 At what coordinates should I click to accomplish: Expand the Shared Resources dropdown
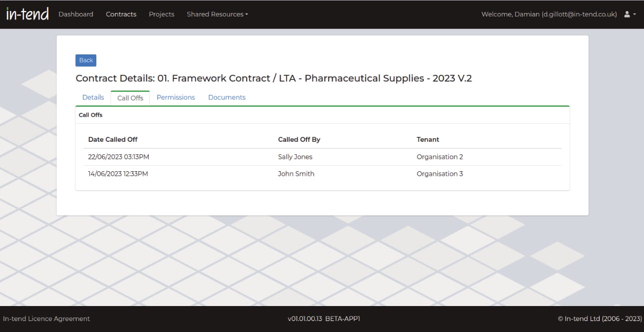[217, 14]
